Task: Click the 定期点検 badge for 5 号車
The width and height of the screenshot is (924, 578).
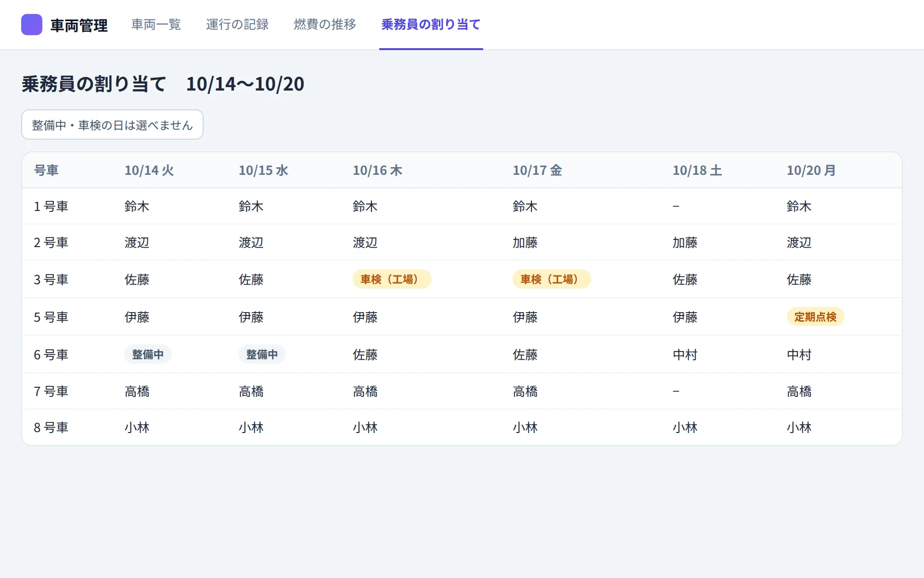Action: pyautogui.click(x=815, y=316)
